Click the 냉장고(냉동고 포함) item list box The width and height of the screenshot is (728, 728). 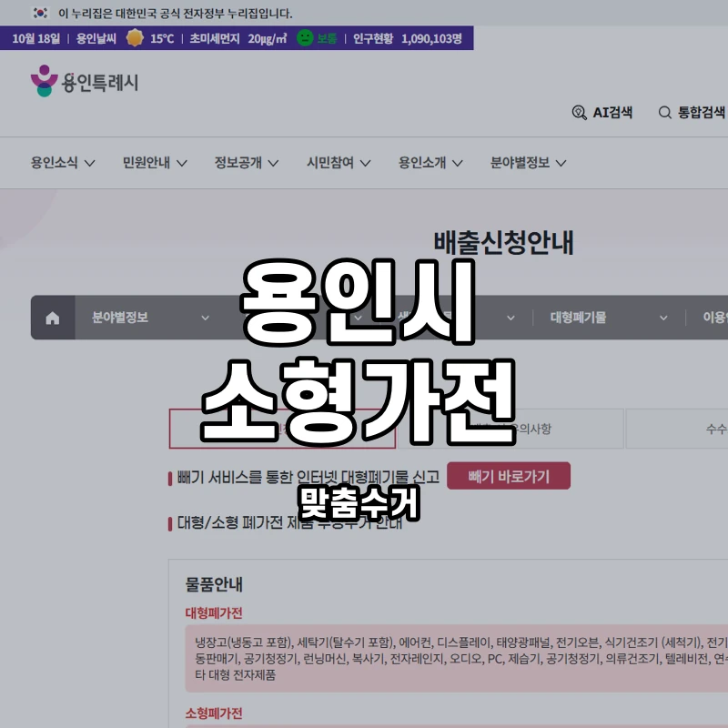coord(457,658)
